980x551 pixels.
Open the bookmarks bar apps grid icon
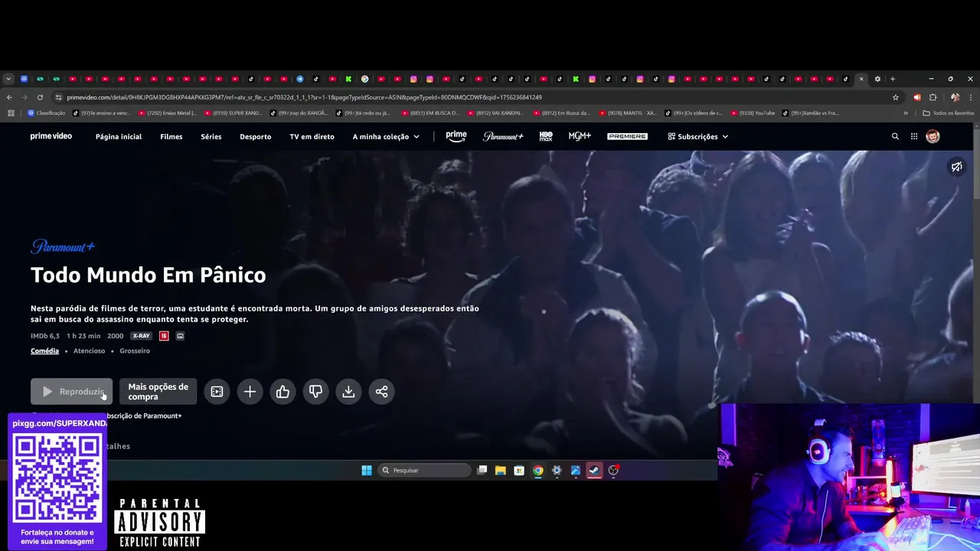point(11,113)
